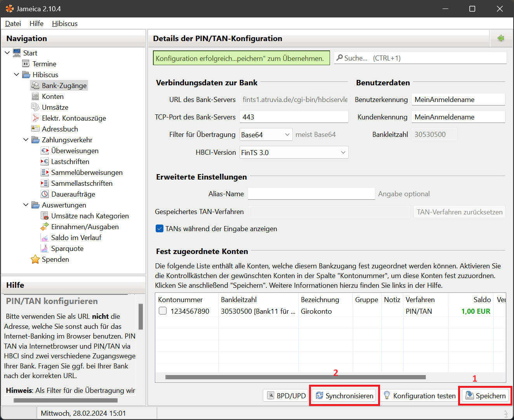The height and width of the screenshot is (420, 514).
Task: Check the box for account 1234567890
Action: click(x=163, y=311)
